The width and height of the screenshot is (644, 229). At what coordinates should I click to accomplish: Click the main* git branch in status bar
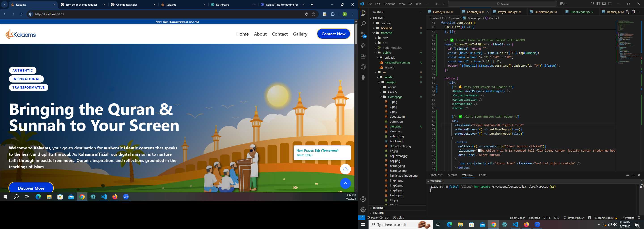click(373, 218)
